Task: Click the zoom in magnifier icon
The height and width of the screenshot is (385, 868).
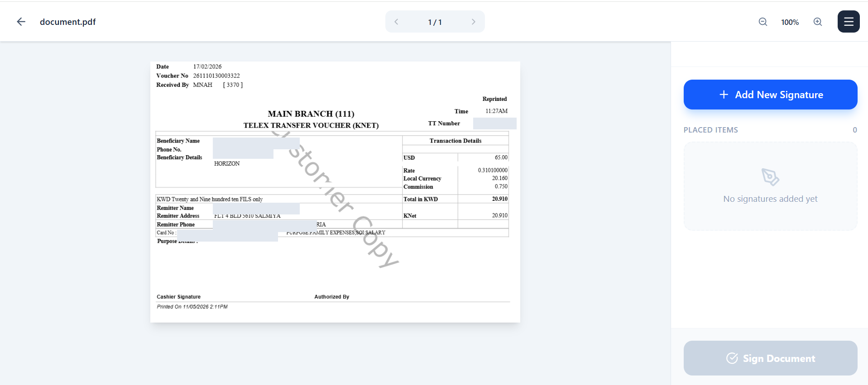Action: (x=818, y=22)
